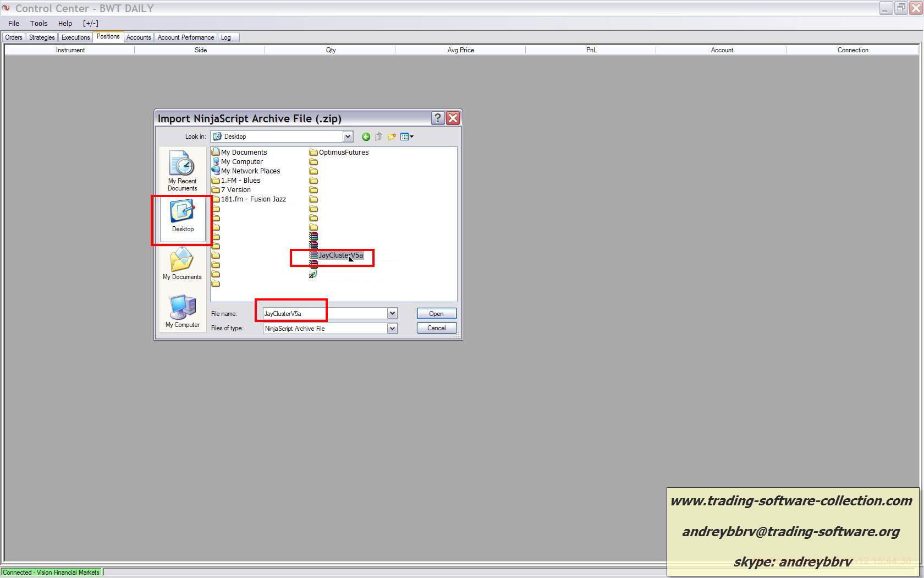Viewport: 924px width, 578px height.
Task: Switch to the Strategies tab
Action: point(42,37)
